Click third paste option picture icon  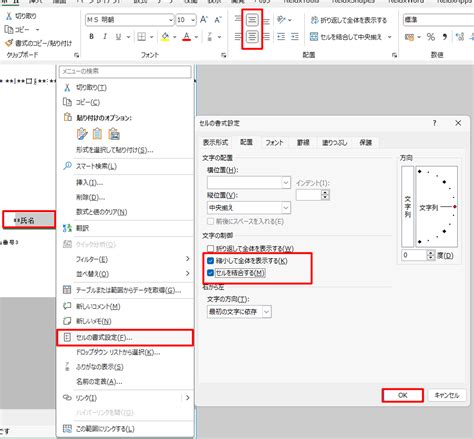pyautogui.click(x=114, y=134)
